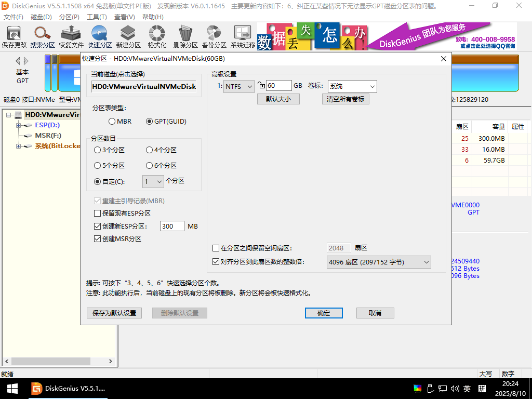The image size is (532, 399).
Task: Click the tree panel horizontal scrollbar thumb
Action: coord(51,362)
